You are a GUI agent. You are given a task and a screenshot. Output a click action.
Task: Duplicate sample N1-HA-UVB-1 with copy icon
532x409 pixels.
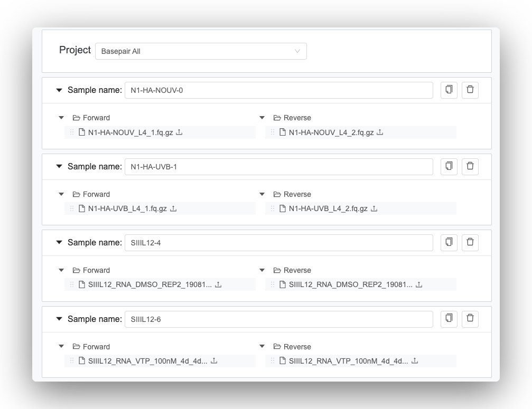[x=449, y=167]
